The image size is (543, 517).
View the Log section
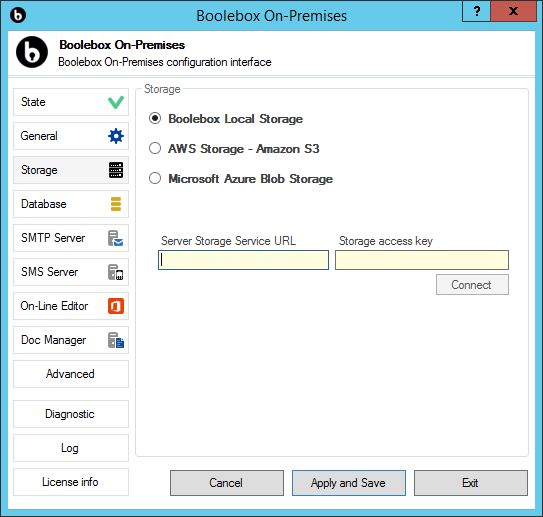click(71, 448)
